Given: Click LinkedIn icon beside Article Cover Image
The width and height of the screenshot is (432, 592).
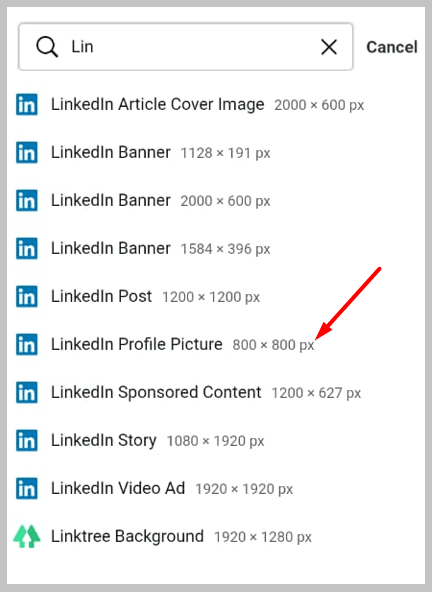Looking at the screenshot, I should (27, 105).
